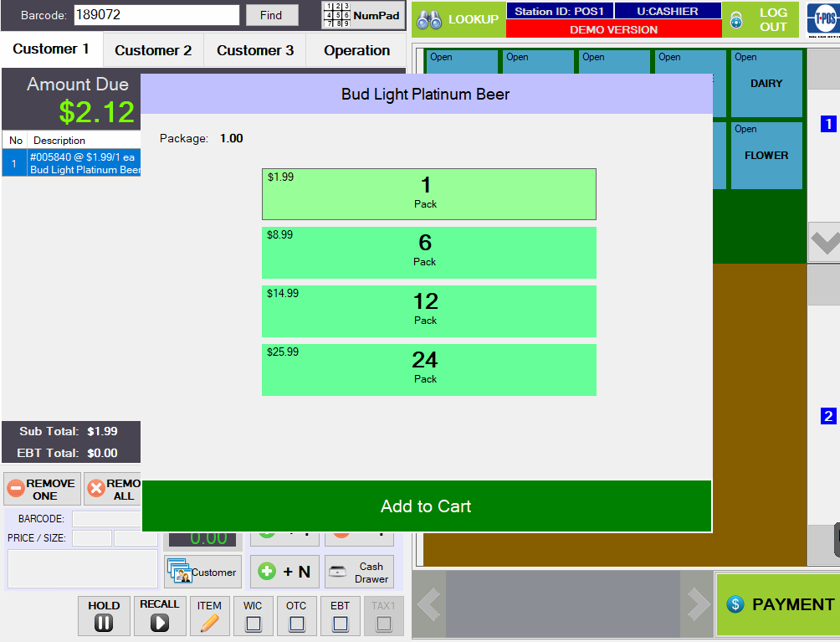Open the FLOWER department tile
840x642 pixels.
coord(766,156)
